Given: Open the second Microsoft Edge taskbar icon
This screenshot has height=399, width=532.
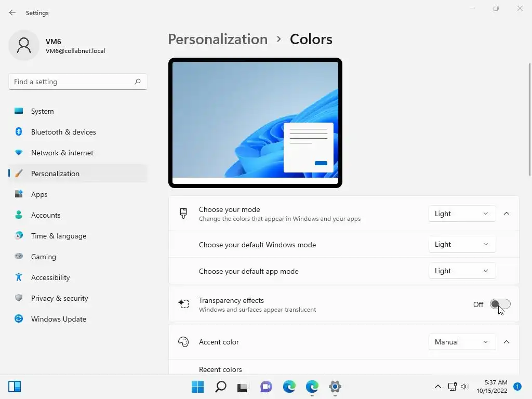Looking at the screenshot, I should pyautogui.click(x=312, y=387).
